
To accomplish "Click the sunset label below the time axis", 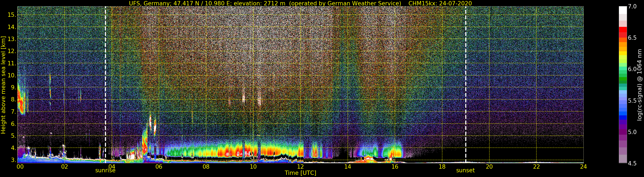I will point(465,171).
